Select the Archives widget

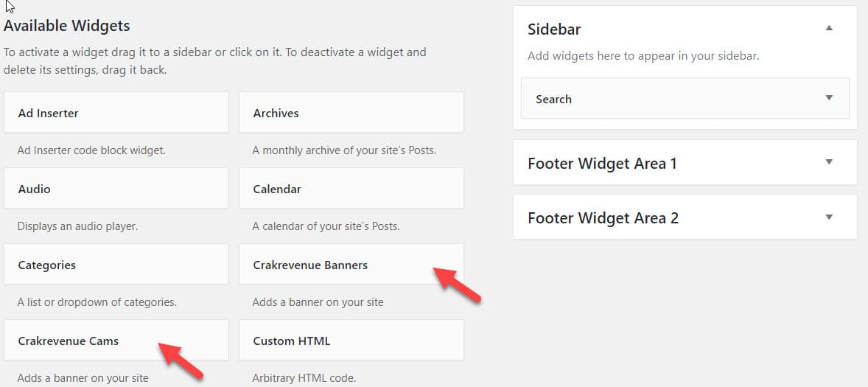tap(351, 113)
